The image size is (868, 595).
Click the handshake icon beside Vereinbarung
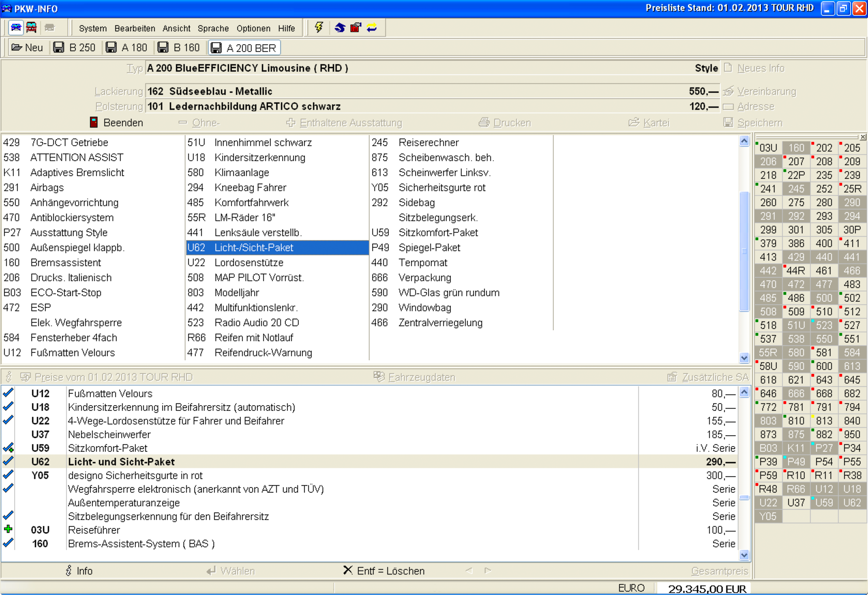[x=728, y=91]
